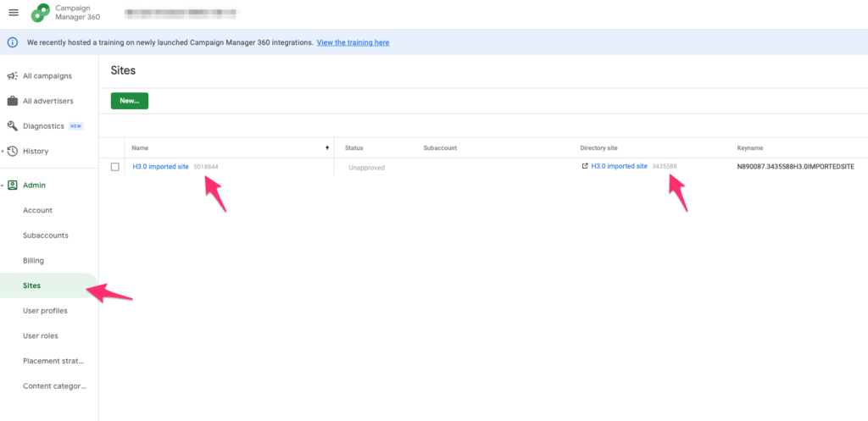Screen dimensions: 868x421
Task: Expand the History section arrow
Action: coord(3,152)
